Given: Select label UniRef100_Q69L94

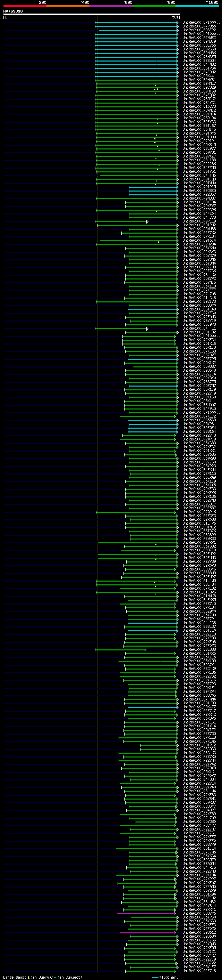Looking at the screenshot, I should click(x=199, y=118).
